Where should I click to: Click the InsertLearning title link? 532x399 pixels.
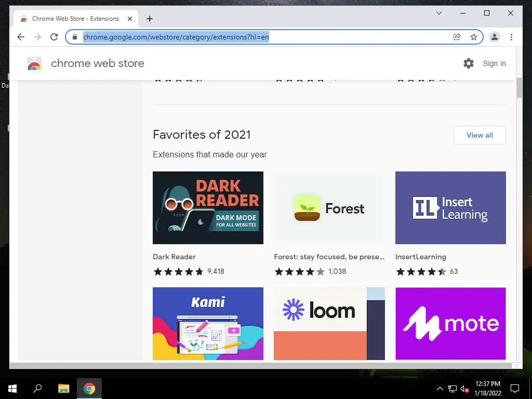421,257
